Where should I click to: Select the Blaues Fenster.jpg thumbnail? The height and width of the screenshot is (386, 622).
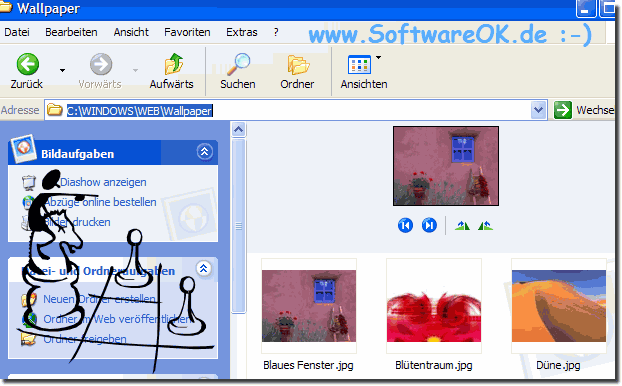[x=309, y=306]
